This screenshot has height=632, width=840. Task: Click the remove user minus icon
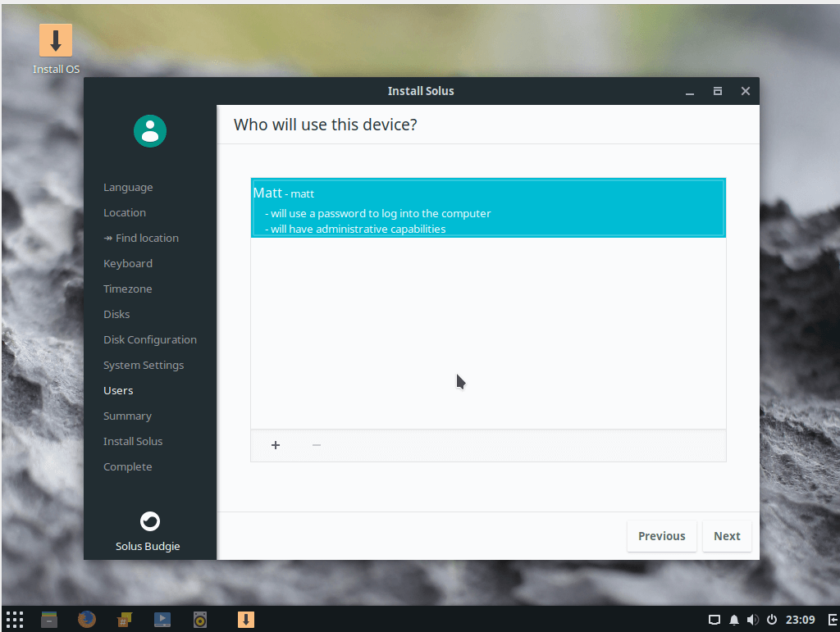[317, 445]
